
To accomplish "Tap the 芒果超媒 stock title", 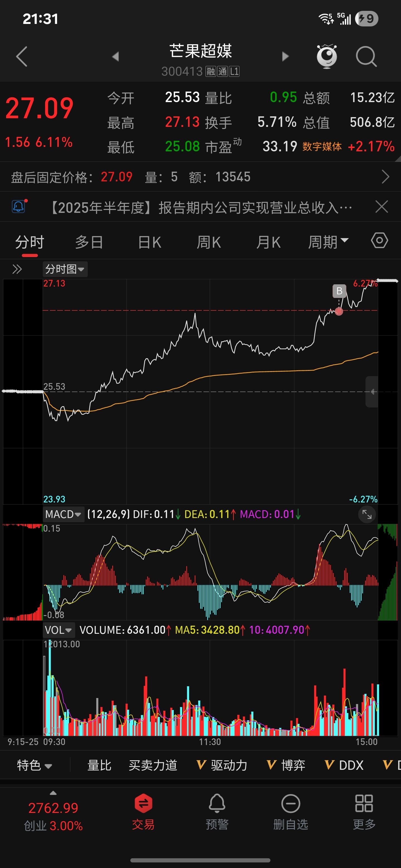I will click(x=201, y=51).
